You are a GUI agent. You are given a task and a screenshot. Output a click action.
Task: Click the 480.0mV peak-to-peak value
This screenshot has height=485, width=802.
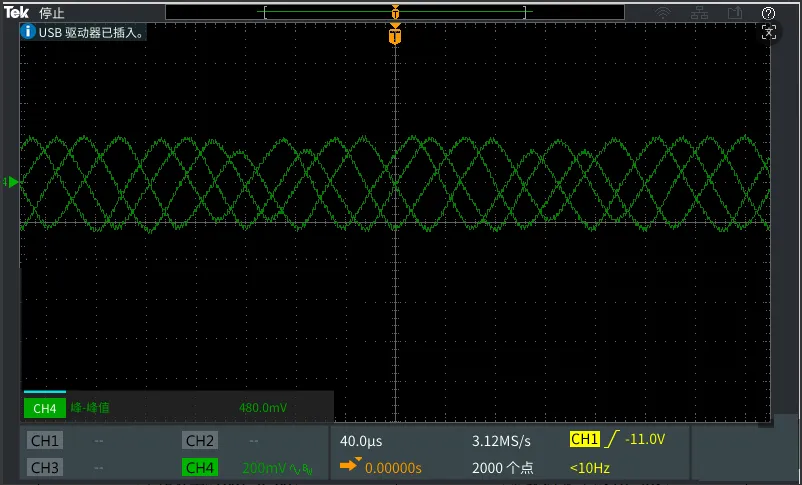tap(263, 408)
